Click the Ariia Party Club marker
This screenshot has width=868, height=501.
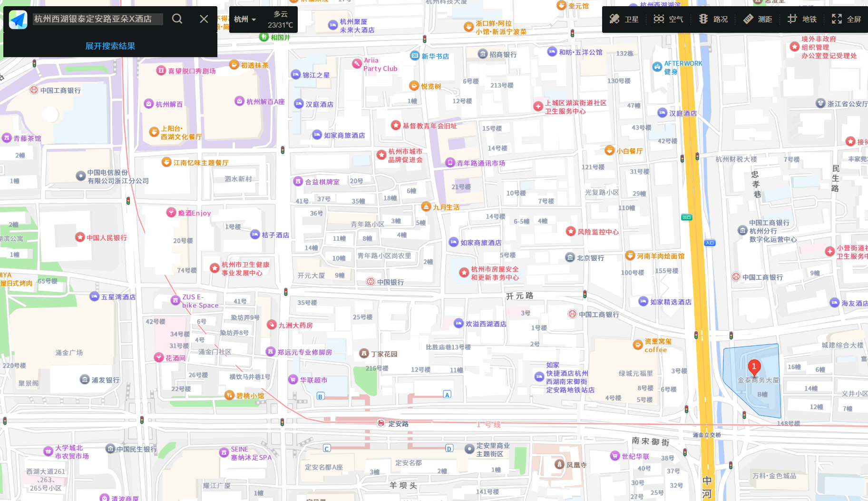coord(357,64)
